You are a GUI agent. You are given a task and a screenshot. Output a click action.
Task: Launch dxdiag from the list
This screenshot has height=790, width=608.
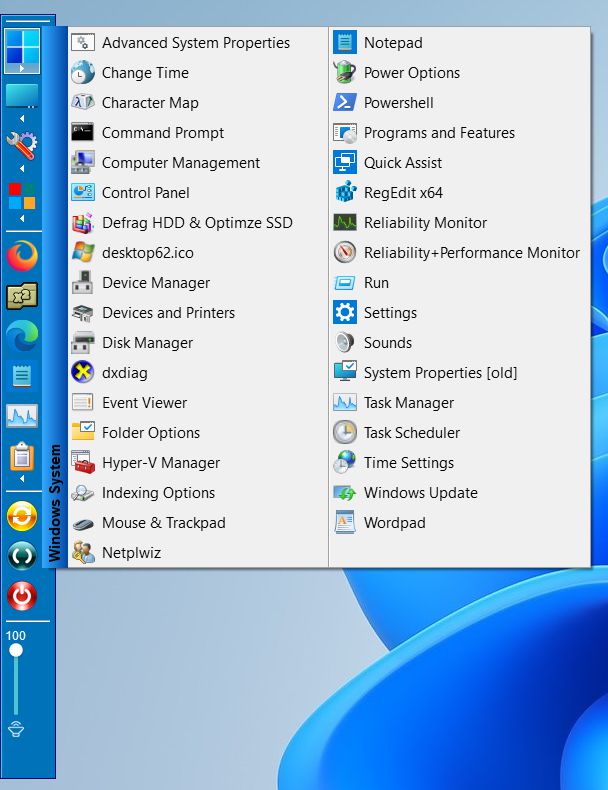tap(124, 373)
